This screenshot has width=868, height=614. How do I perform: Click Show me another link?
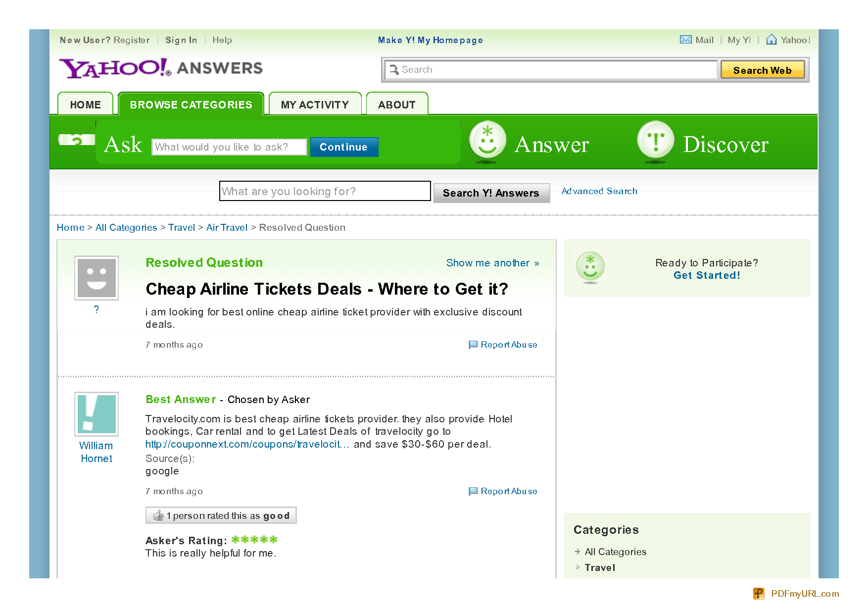492,263
